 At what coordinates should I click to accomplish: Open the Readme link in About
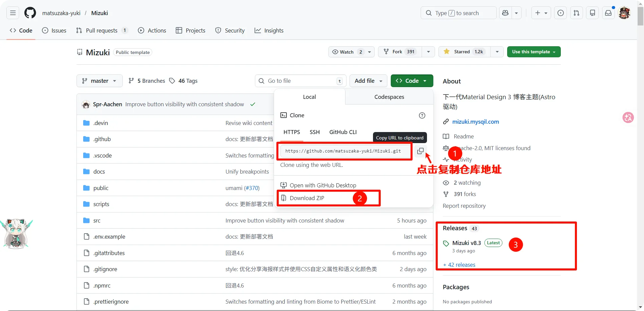pos(464,136)
